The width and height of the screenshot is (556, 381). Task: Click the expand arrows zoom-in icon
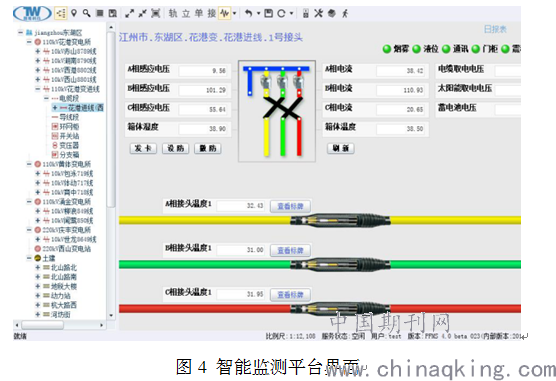pyautogui.click(x=129, y=13)
